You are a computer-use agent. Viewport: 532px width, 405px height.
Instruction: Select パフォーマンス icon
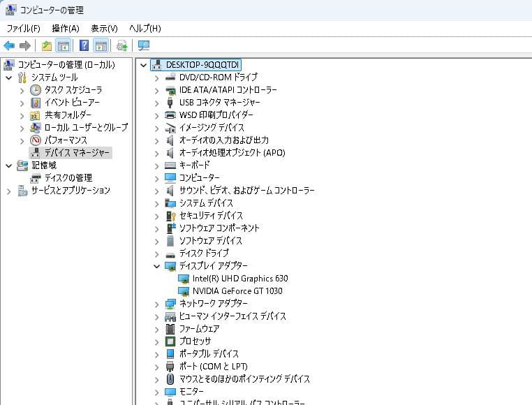point(36,140)
